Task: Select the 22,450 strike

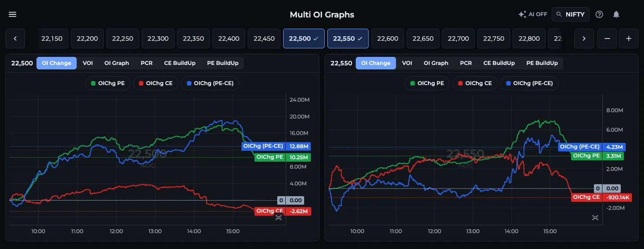Action: coord(264,39)
